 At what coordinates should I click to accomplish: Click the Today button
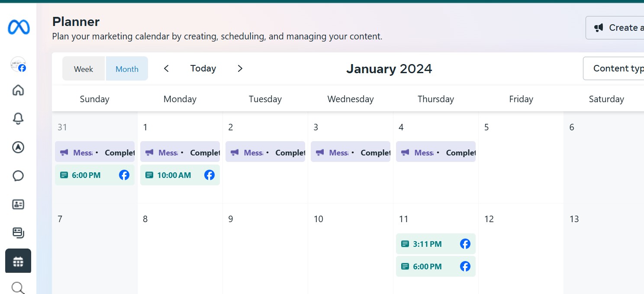point(203,68)
